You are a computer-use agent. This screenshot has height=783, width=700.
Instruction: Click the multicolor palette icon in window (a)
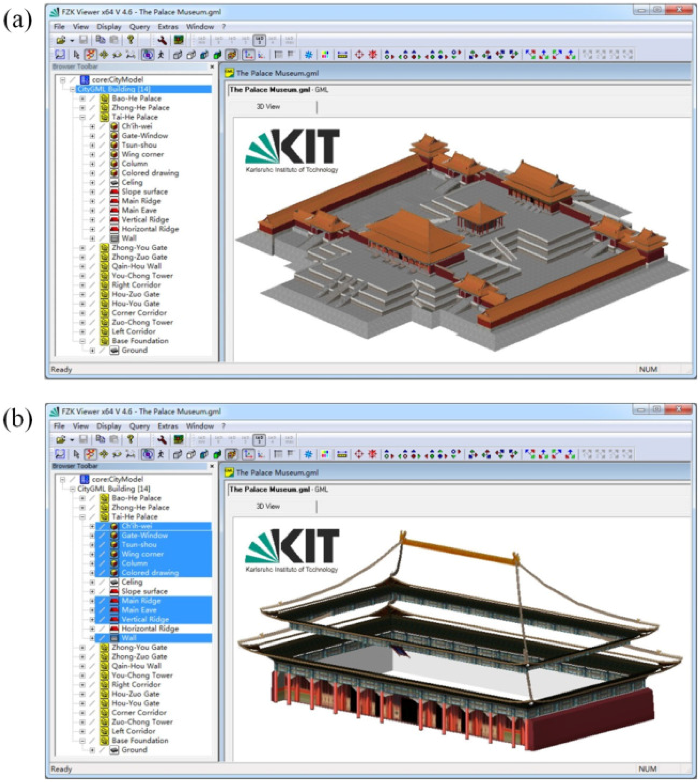tap(325, 55)
